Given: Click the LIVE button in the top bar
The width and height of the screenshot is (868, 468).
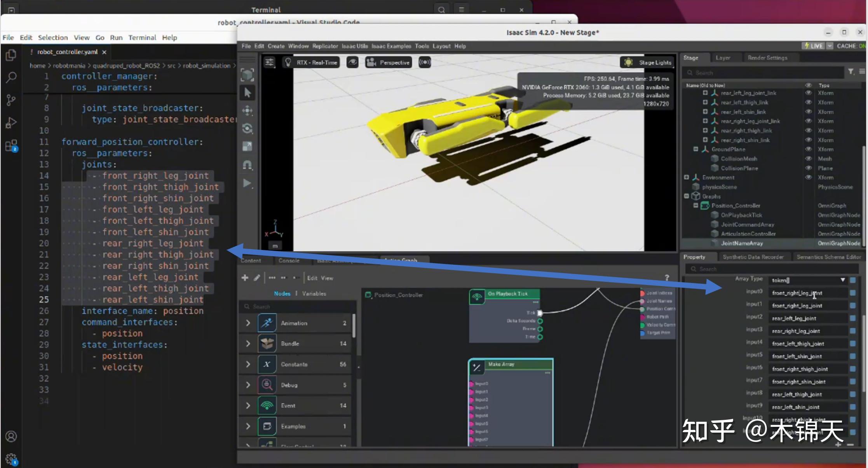Looking at the screenshot, I should [x=814, y=45].
